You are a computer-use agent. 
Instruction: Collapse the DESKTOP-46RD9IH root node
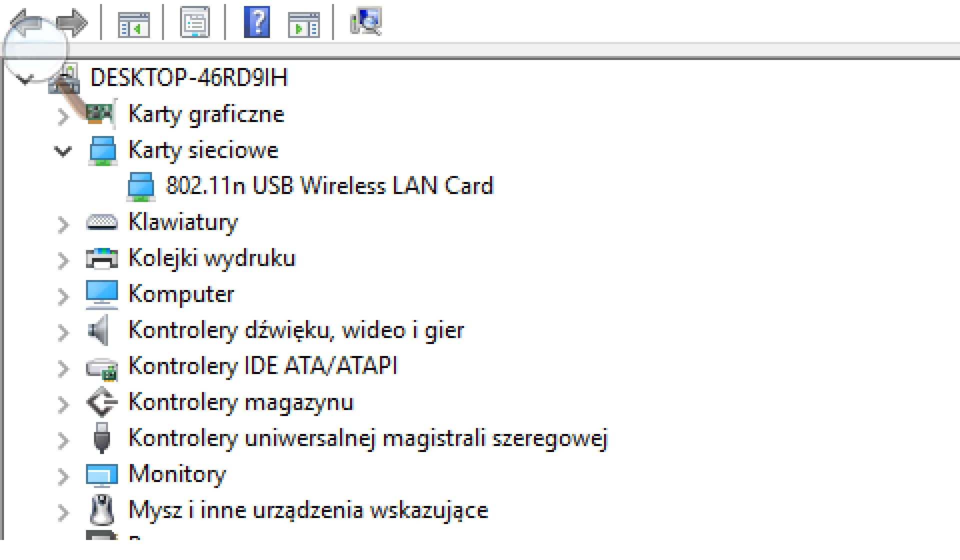pyautogui.click(x=25, y=78)
